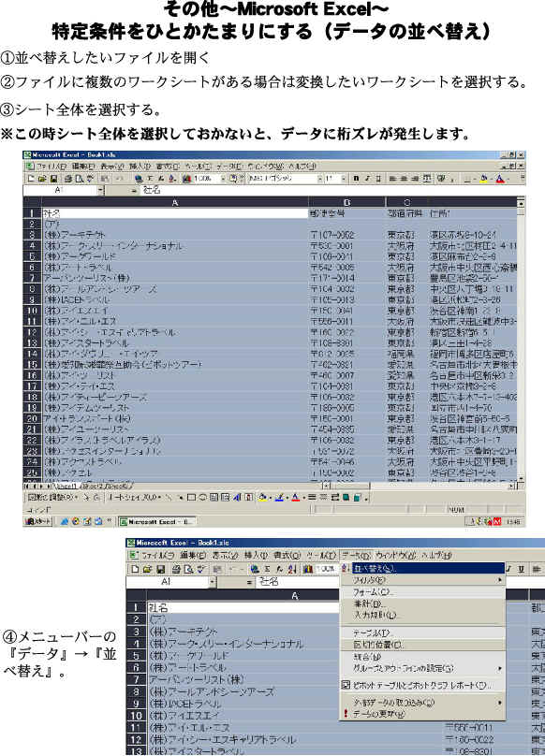Click Fill Color bucket in upper formatting toolbar
This screenshot has height=756, width=545.
(484, 179)
